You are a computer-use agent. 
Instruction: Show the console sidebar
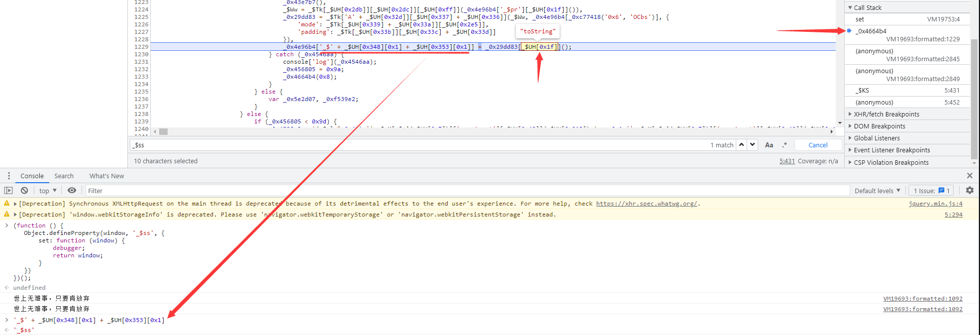[8, 191]
